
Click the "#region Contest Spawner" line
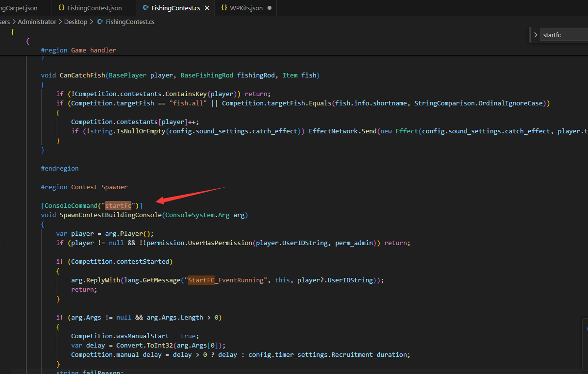(x=84, y=187)
